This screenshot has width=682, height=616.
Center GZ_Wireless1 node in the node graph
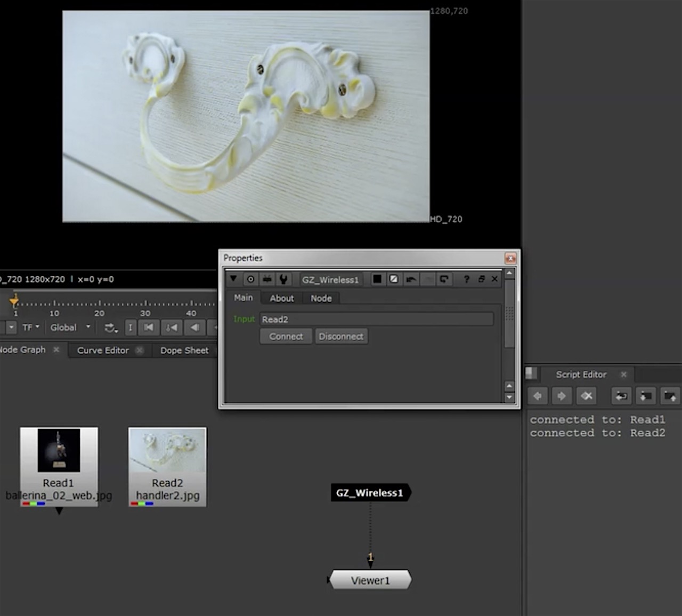click(250, 279)
